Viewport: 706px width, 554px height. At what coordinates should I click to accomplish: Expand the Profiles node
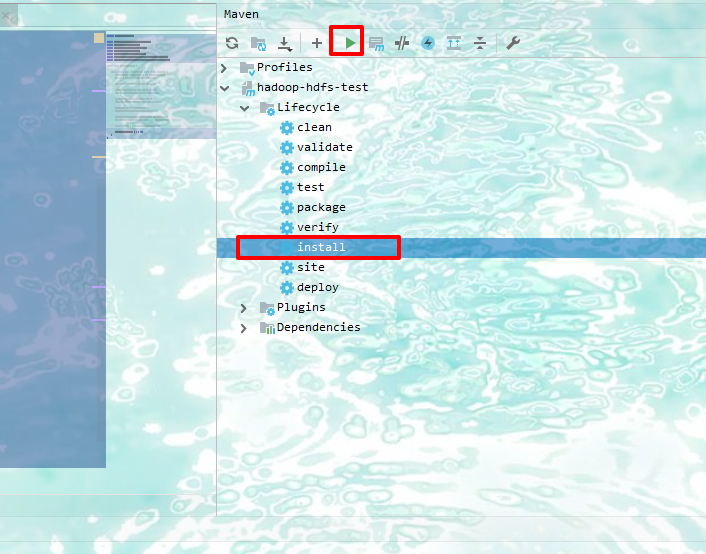pyautogui.click(x=224, y=68)
